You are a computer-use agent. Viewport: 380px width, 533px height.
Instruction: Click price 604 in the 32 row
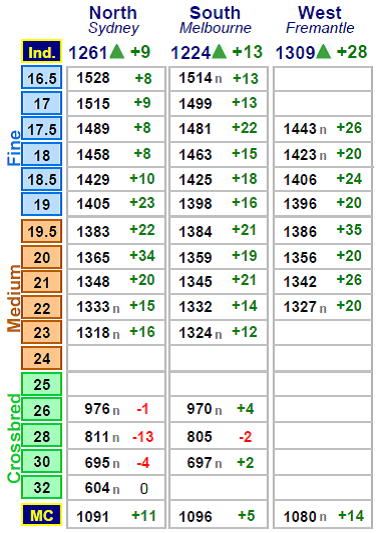pos(97,488)
